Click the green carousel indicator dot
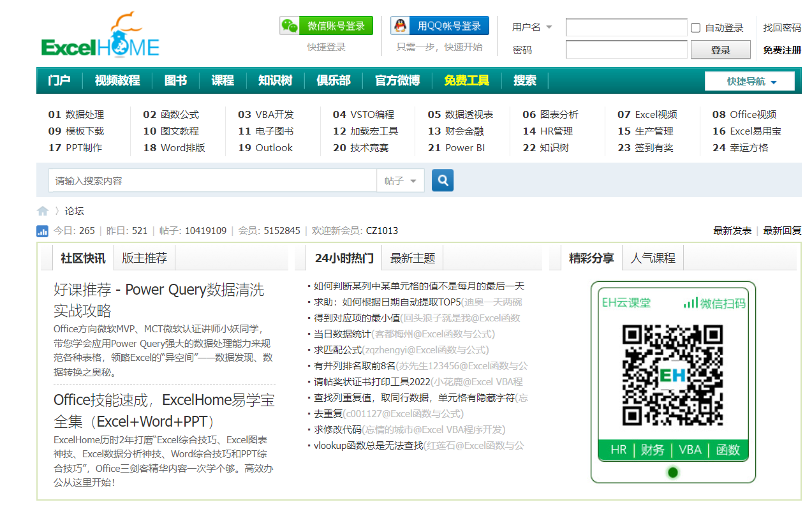Viewport: 812px width, 507px height. pyautogui.click(x=673, y=473)
